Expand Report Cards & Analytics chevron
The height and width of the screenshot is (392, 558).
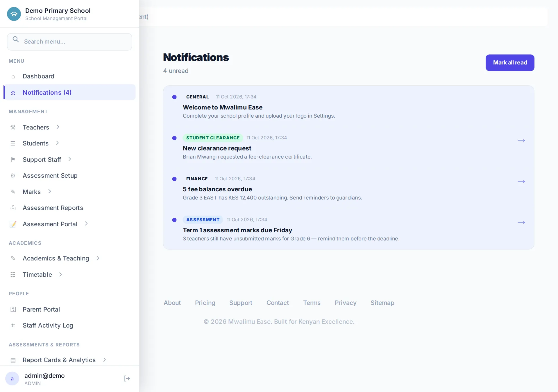tap(105, 360)
